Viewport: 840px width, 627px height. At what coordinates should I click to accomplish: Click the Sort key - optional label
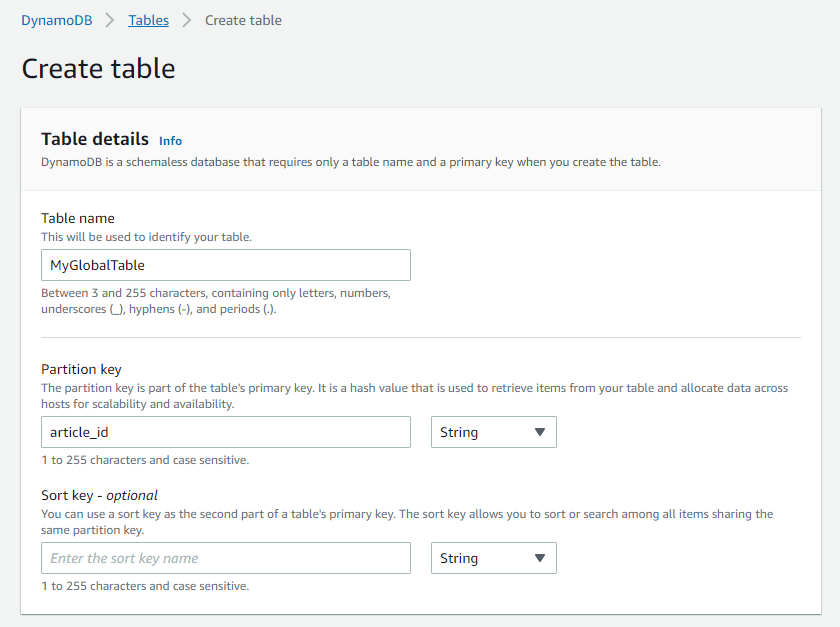pos(99,495)
